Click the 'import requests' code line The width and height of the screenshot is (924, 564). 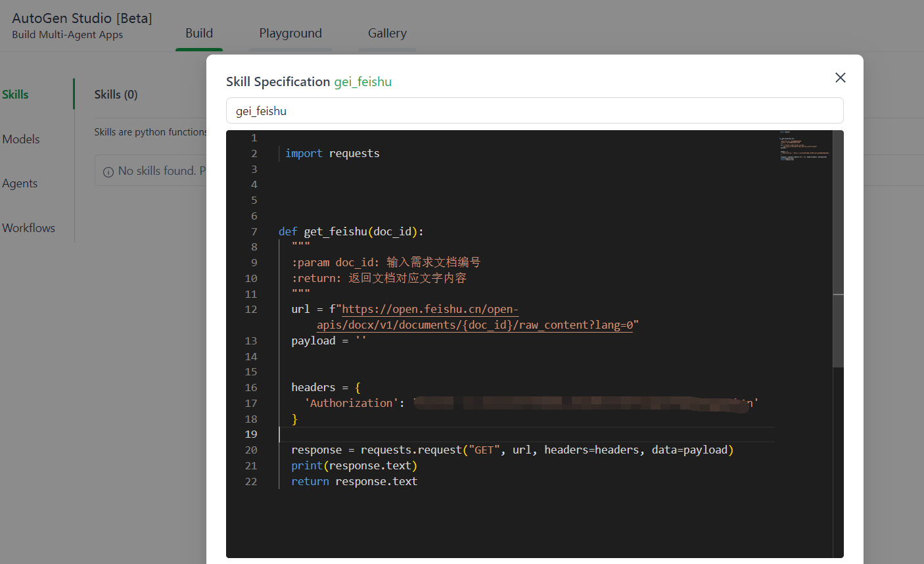[332, 153]
